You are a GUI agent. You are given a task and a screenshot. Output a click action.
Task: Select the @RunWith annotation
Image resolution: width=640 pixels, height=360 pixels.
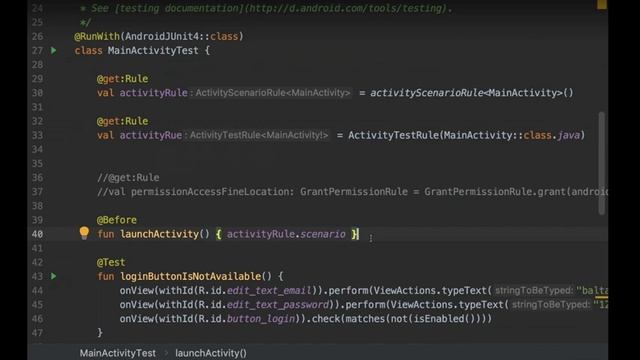coord(97,36)
